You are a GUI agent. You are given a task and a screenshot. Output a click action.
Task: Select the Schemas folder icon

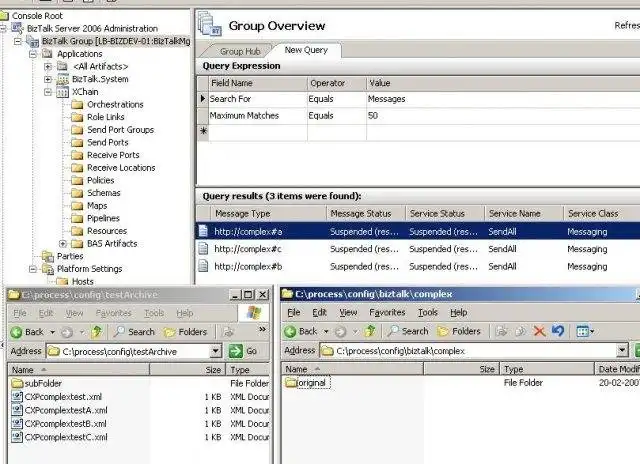tap(77, 193)
